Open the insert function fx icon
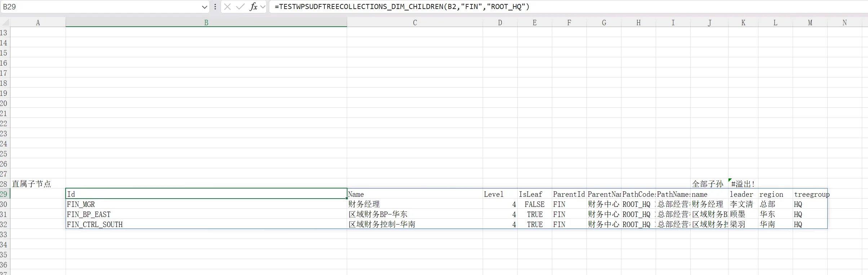Viewport: 868px width, 275px height. (x=254, y=6)
